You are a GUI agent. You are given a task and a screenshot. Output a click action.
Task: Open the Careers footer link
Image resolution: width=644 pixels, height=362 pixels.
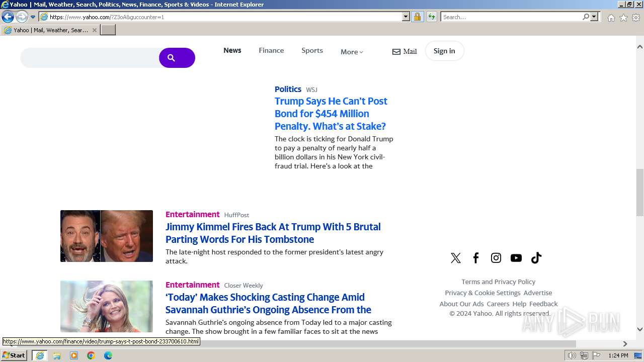(498, 304)
